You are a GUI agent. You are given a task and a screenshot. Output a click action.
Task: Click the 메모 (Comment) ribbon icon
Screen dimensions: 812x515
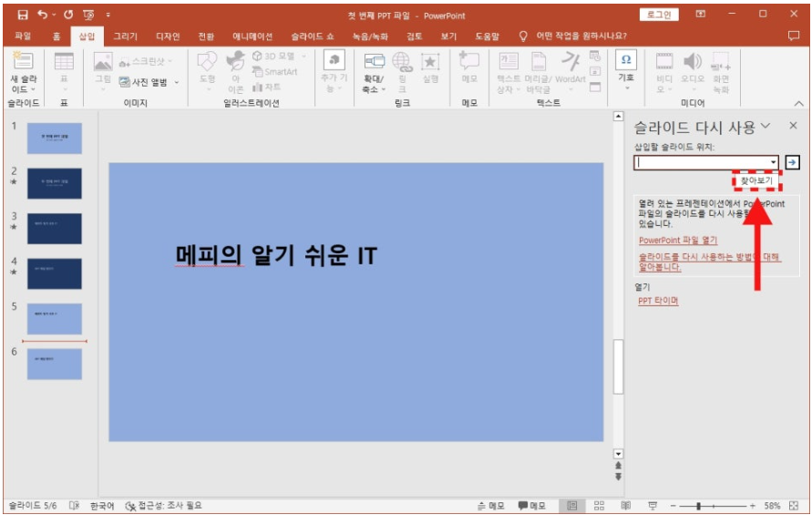coord(469,62)
